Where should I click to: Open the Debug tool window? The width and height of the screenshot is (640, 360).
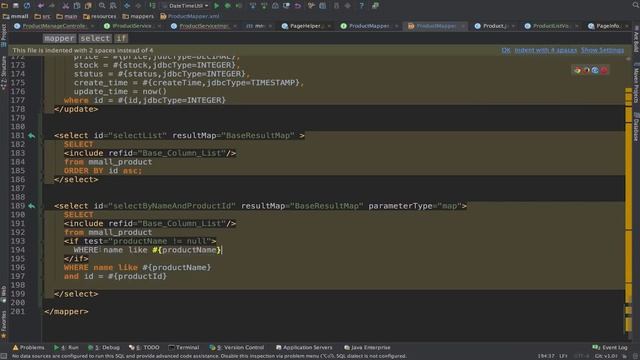click(104, 347)
